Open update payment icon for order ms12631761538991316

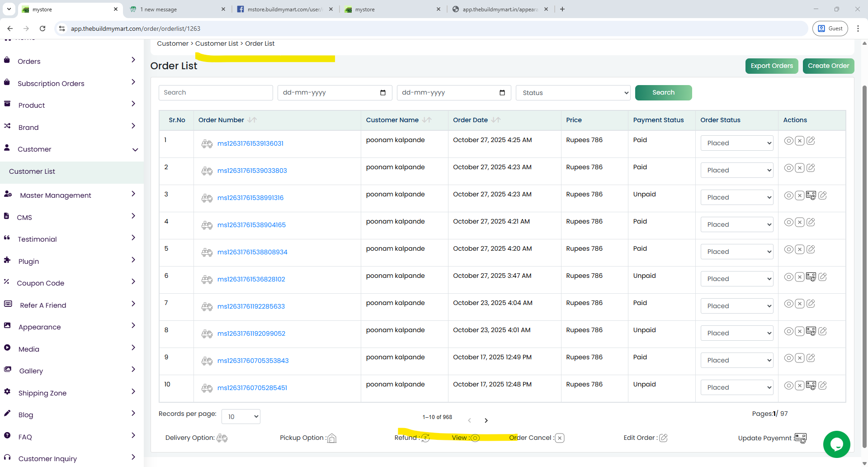tap(811, 195)
